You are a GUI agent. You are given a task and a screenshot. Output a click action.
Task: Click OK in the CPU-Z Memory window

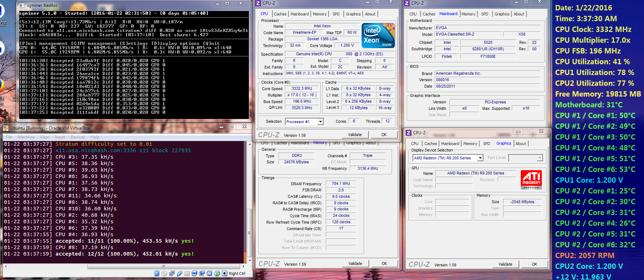[384, 263]
